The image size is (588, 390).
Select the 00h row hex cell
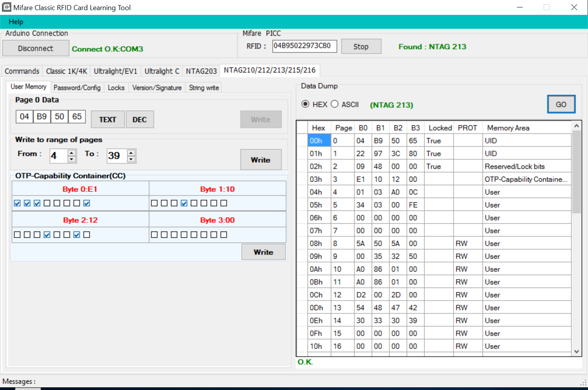pos(319,141)
